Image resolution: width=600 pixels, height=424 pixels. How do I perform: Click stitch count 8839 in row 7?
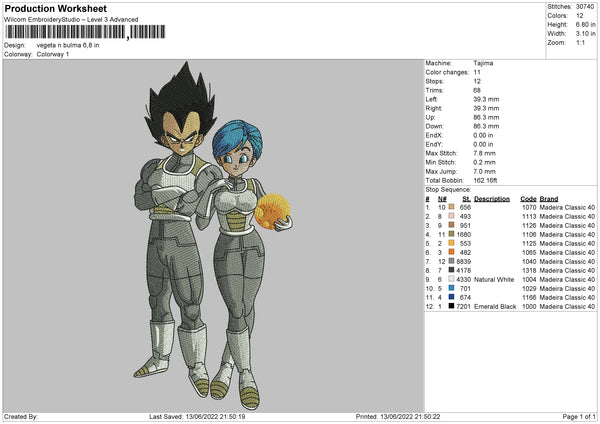(463, 261)
